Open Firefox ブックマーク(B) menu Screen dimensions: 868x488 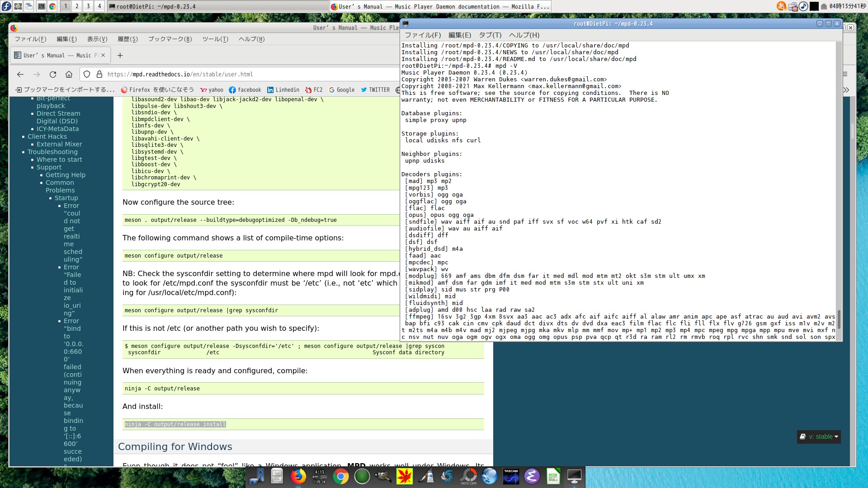170,39
